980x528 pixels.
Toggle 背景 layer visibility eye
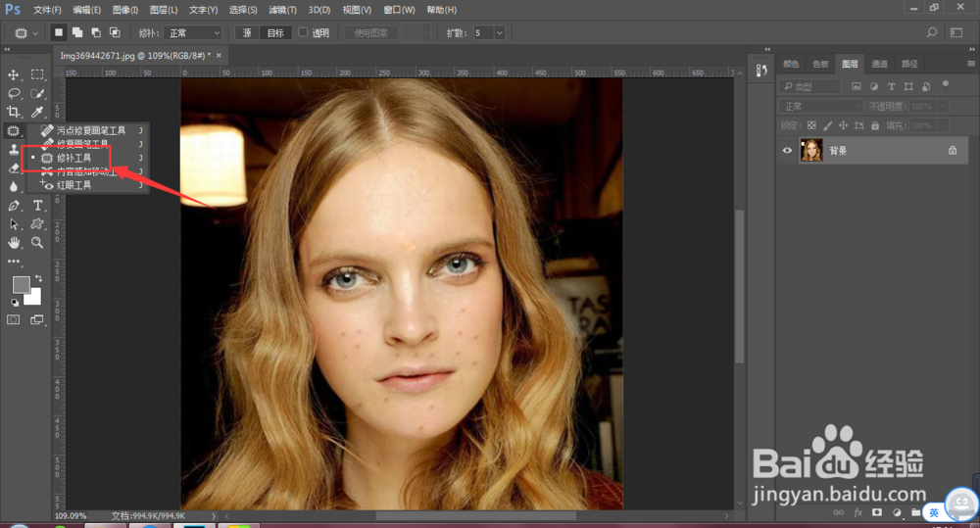(787, 151)
